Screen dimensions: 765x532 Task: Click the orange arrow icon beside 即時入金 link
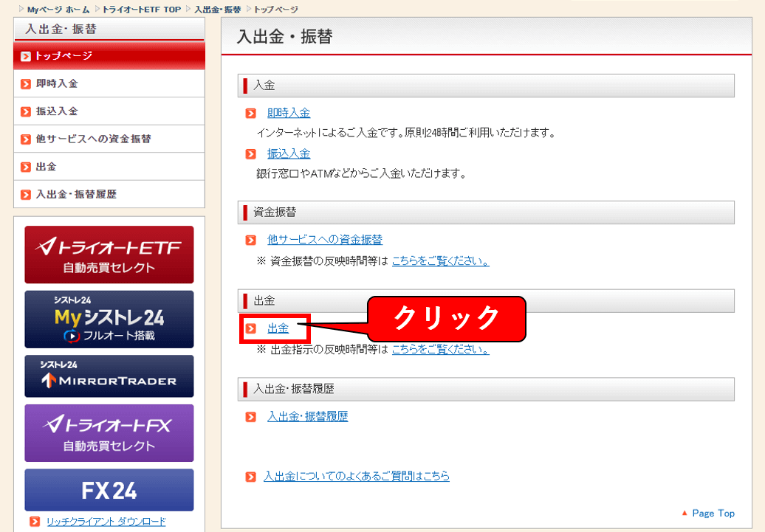pos(251,114)
